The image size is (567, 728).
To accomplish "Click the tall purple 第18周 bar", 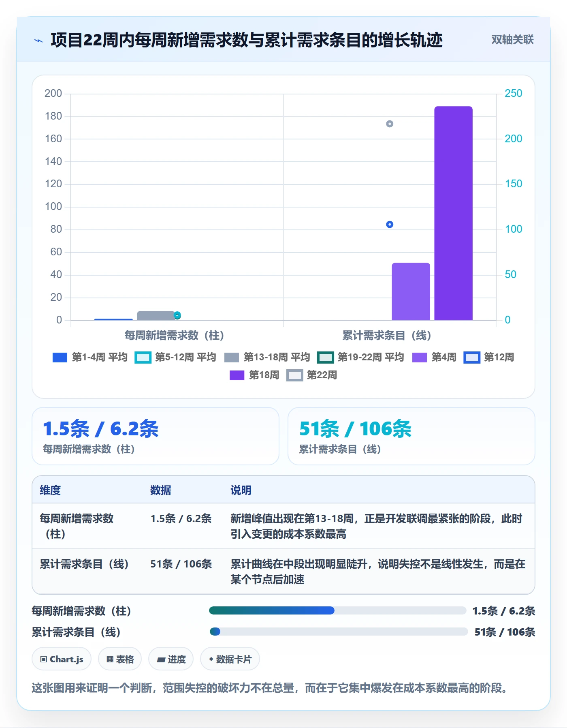I will pos(453,213).
